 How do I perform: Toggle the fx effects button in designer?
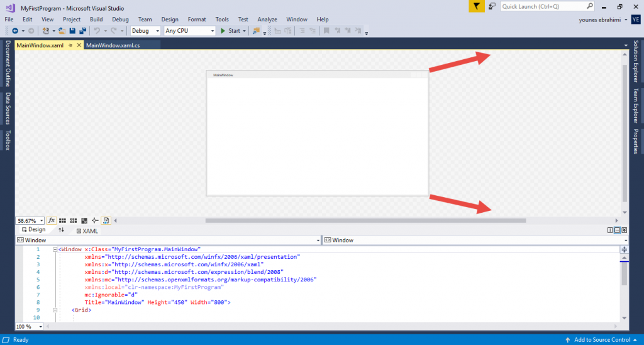52,221
